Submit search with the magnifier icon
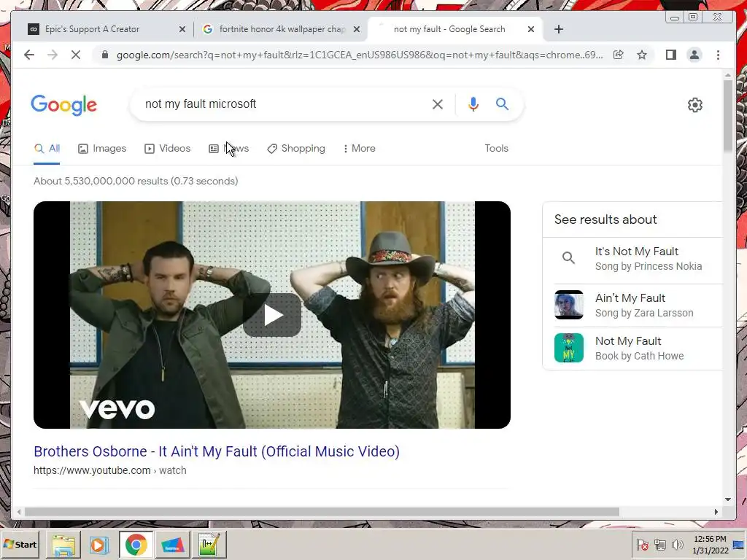Screen dimensions: 747x560 (x=502, y=104)
